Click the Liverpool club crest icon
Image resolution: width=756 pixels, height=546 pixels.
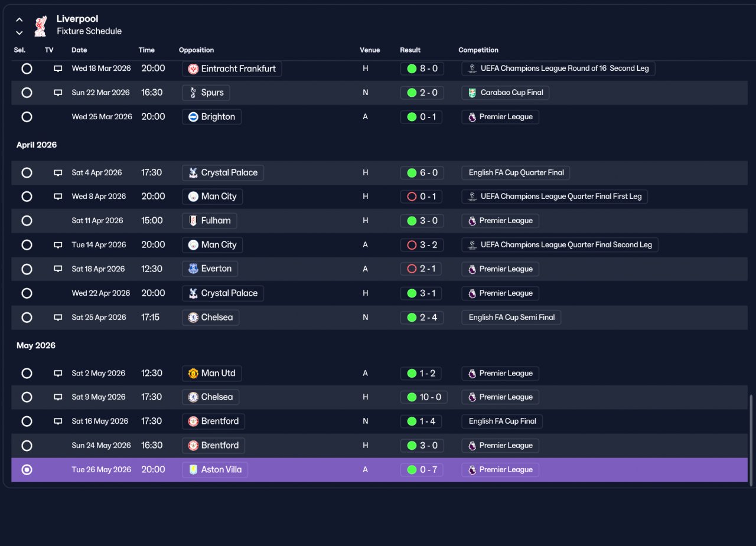pos(40,25)
